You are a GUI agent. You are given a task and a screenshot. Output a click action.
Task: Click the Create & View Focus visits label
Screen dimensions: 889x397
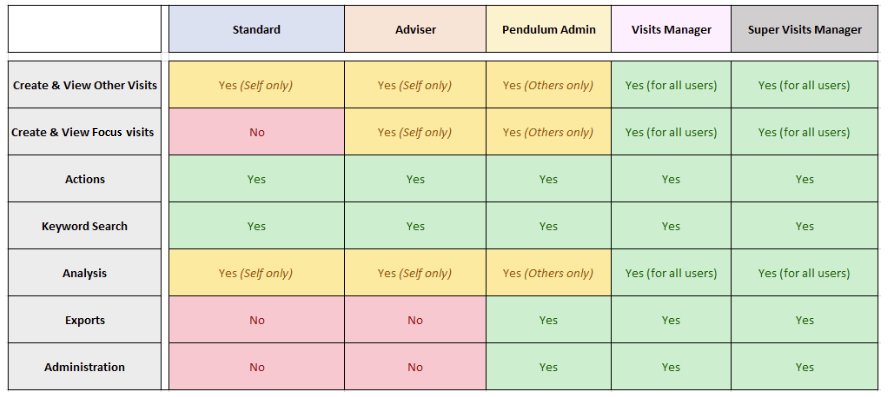click(84, 132)
